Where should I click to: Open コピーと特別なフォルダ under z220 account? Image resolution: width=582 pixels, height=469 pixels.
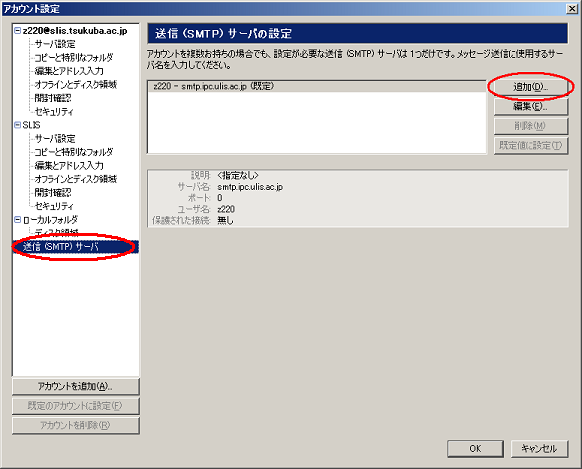click(73, 58)
